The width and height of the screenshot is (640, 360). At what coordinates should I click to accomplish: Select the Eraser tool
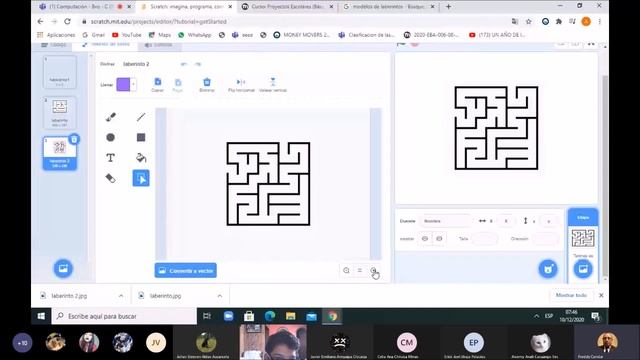[111, 178]
